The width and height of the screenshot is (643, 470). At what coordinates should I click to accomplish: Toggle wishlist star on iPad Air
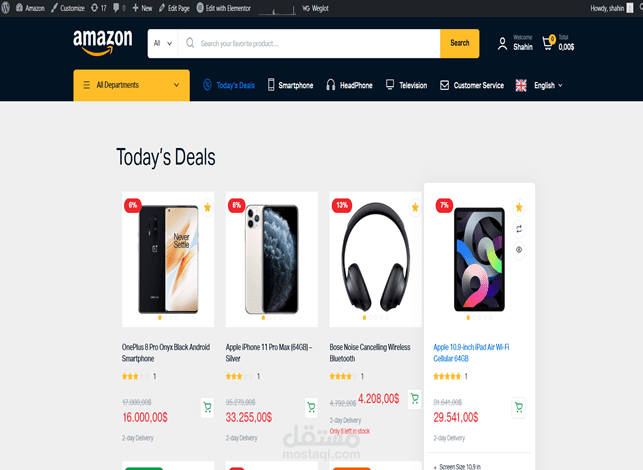point(519,207)
